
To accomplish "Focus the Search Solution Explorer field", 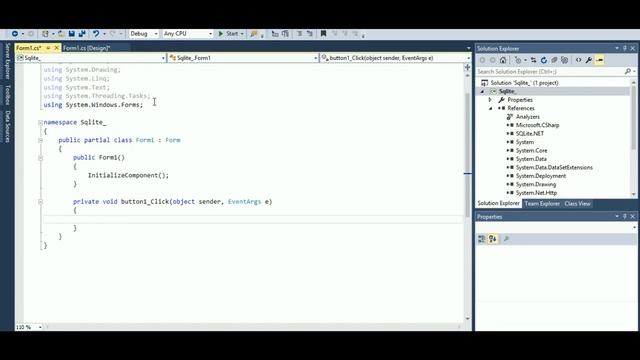I will click(549, 72).
